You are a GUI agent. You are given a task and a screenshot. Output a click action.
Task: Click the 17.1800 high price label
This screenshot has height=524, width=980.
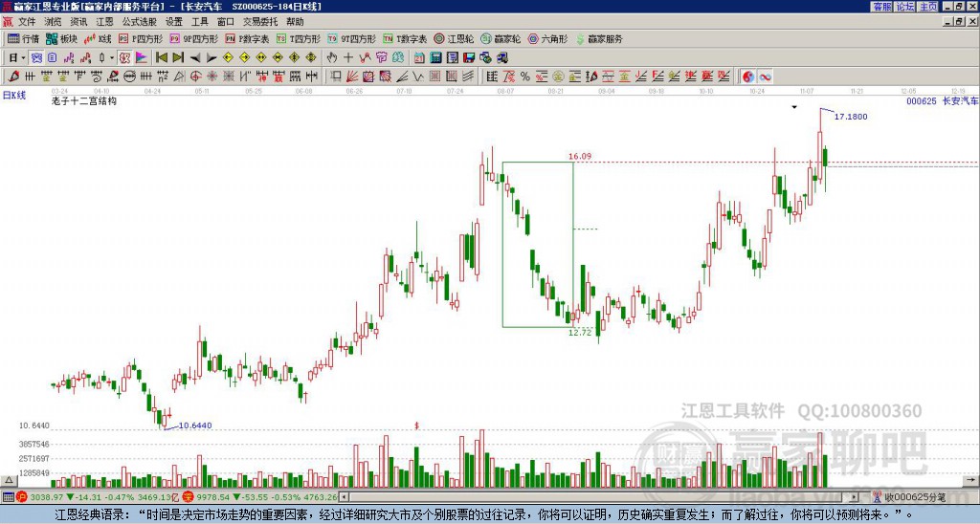tap(851, 117)
